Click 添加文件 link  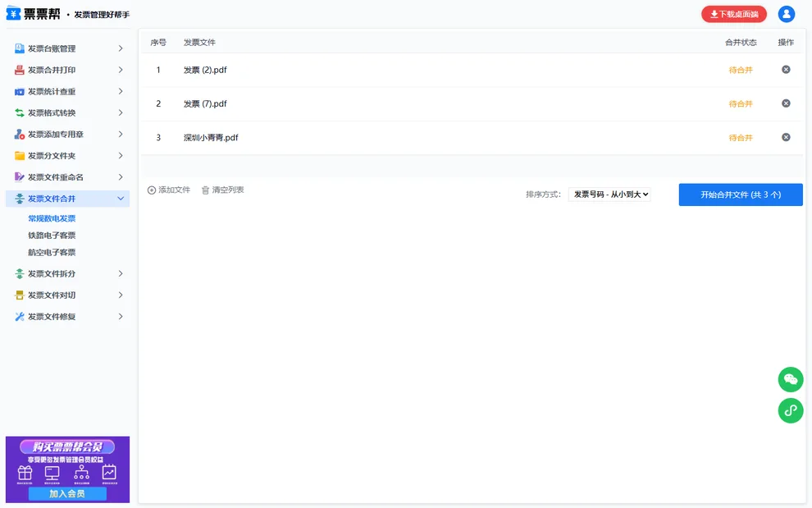[x=169, y=190]
